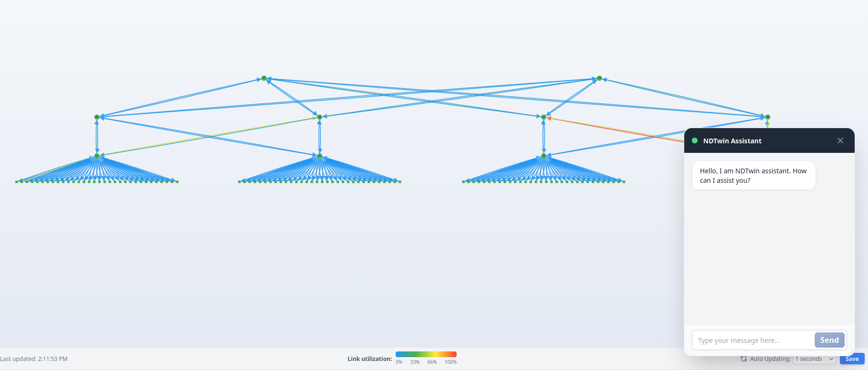Click the auto updating refresh icon

tap(743, 359)
